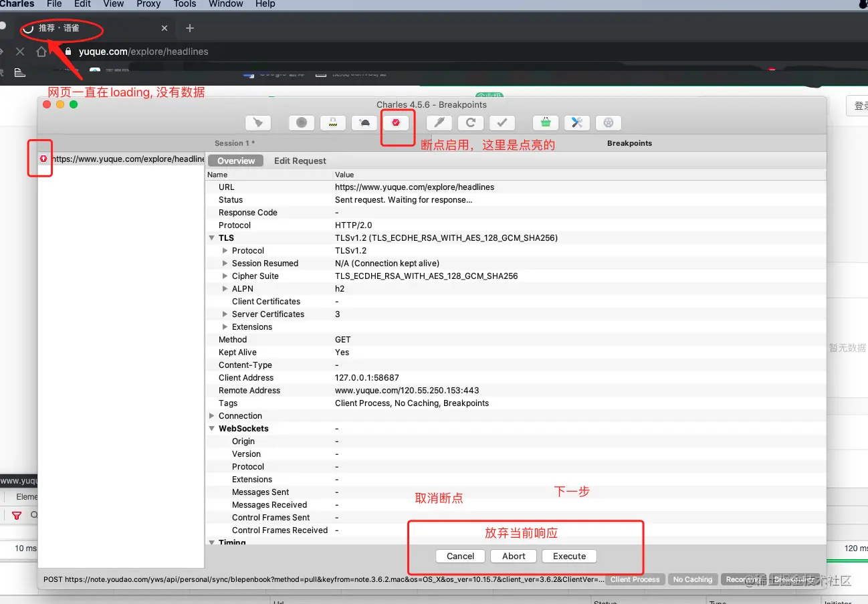Repeat the selected request with circular arrow

471,122
